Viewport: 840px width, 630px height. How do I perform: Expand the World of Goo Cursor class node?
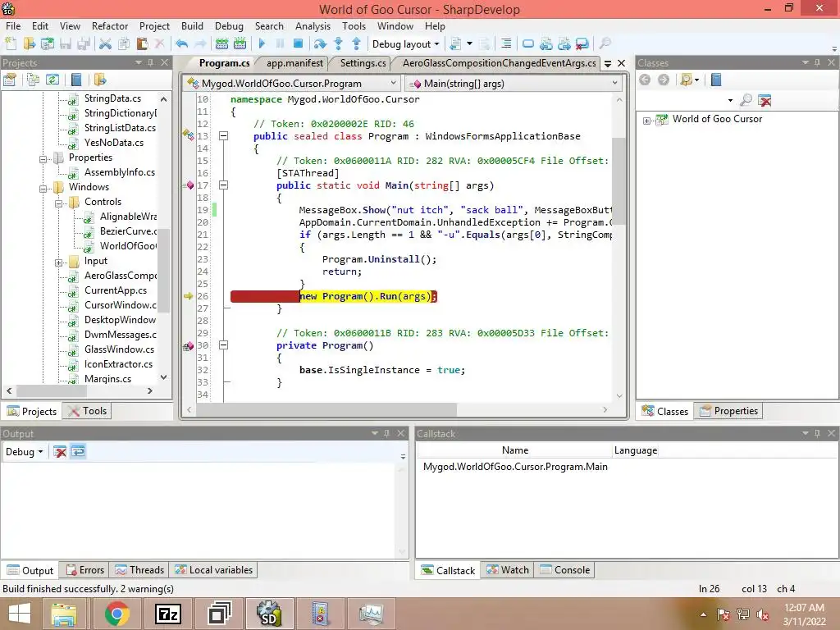pyautogui.click(x=646, y=121)
